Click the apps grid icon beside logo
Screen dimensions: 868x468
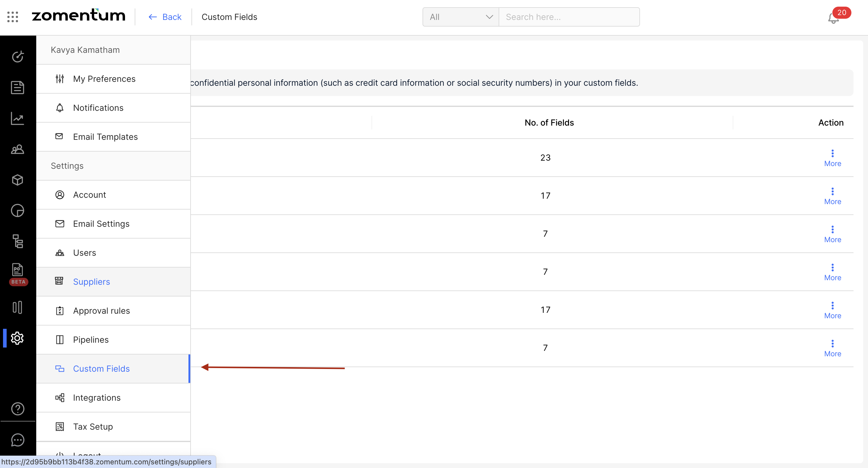tap(13, 17)
